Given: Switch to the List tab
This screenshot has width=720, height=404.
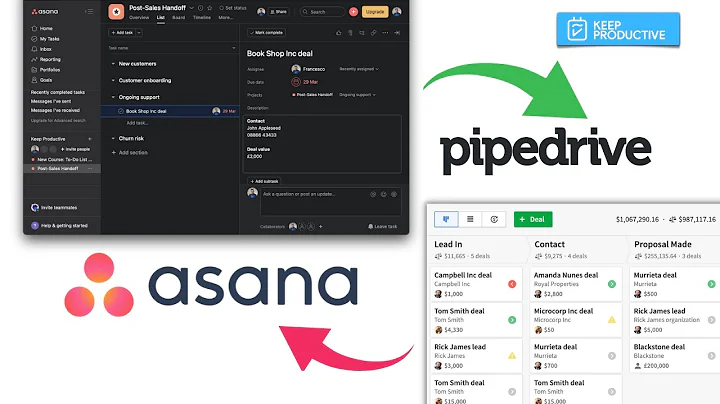Looking at the screenshot, I should point(161,17).
